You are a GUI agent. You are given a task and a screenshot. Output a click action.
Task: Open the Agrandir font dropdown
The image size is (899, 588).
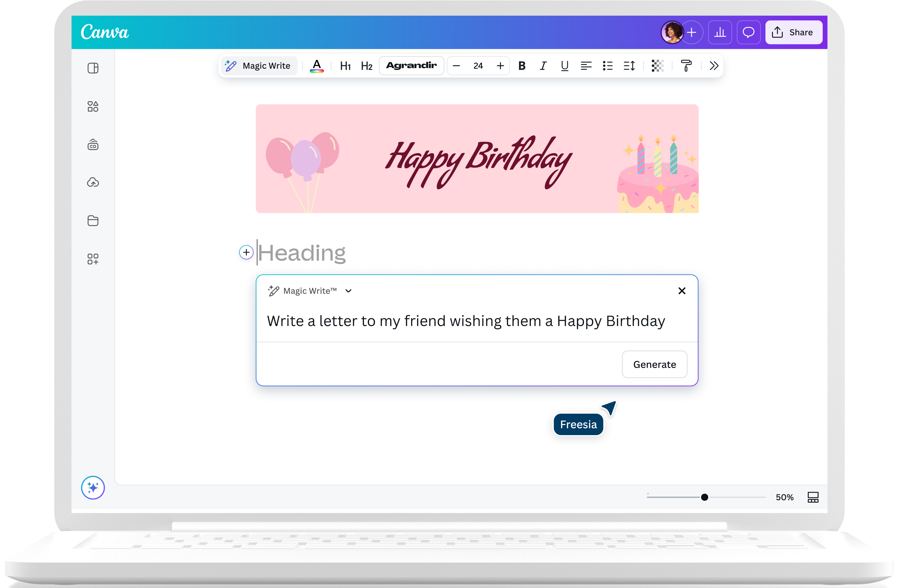pyautogui.click(x=411, y=66)
